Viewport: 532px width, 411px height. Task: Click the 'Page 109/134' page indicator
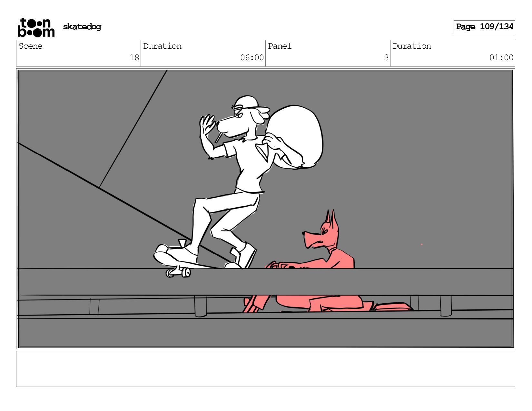click(x=484, y=27)
